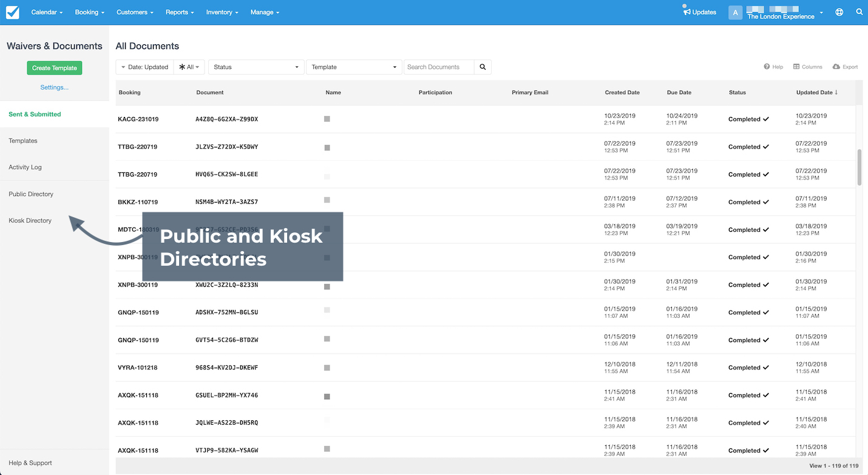This screenshot has height=475, width=868.
Task: Click document ADSHX-752MN-BGLSU
Action: 226,312
